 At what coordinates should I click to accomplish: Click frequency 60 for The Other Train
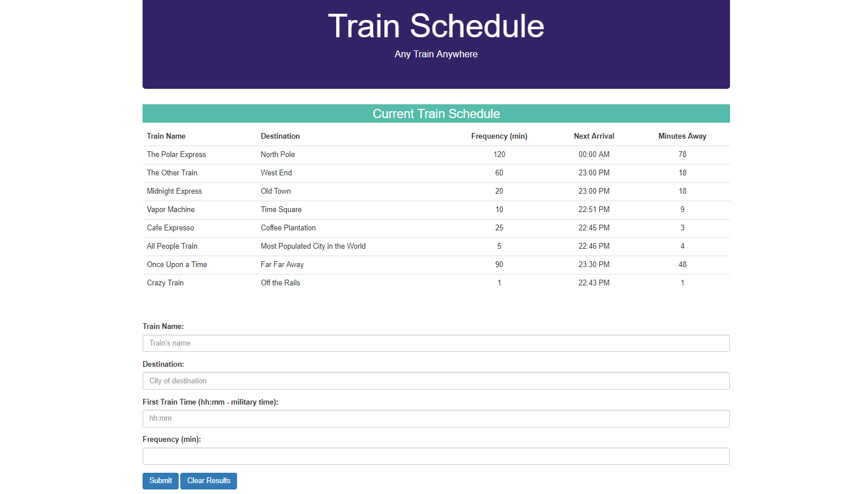tap(499, 173)
